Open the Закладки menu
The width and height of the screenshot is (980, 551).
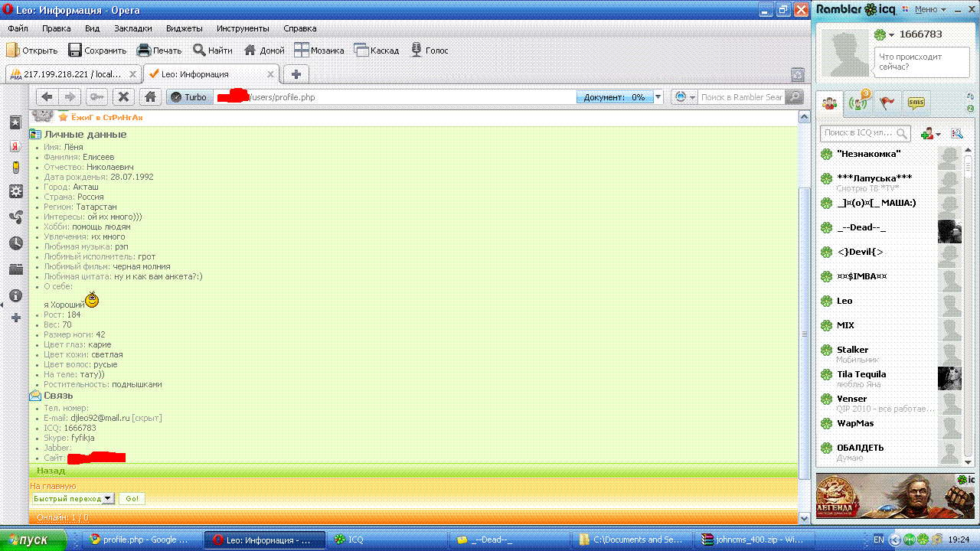coord(133,28)
